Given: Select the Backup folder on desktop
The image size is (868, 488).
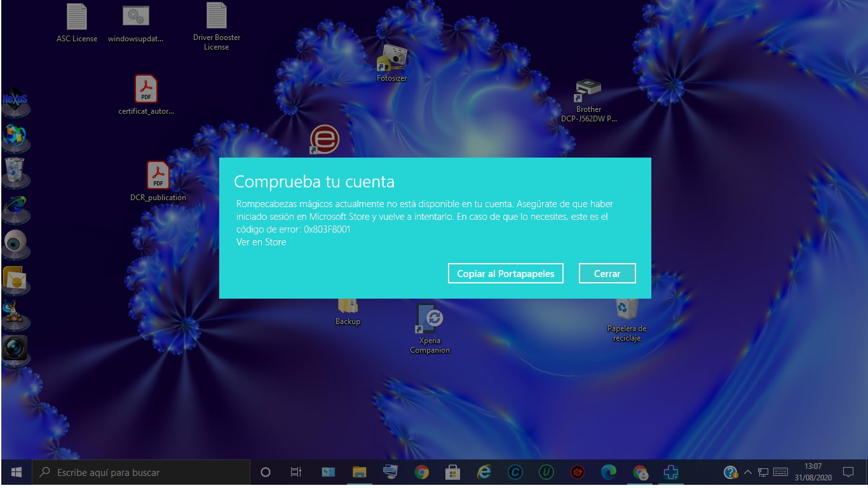Looking at the screenshot, I should click(348, 311).
